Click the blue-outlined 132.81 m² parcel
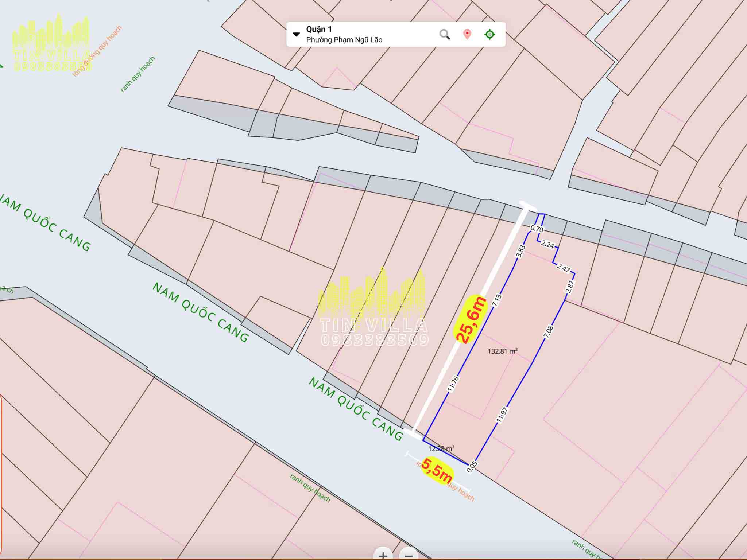The image size is (747, 560). [502, 351]
